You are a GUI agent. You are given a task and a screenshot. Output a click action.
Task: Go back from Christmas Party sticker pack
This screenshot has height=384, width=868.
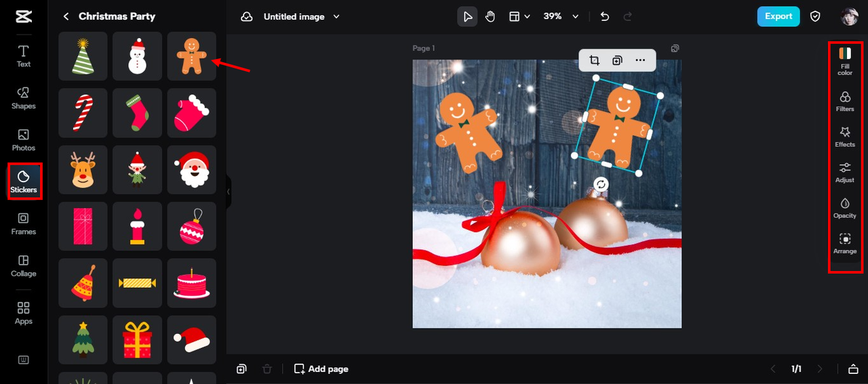[x=66, y=16]
